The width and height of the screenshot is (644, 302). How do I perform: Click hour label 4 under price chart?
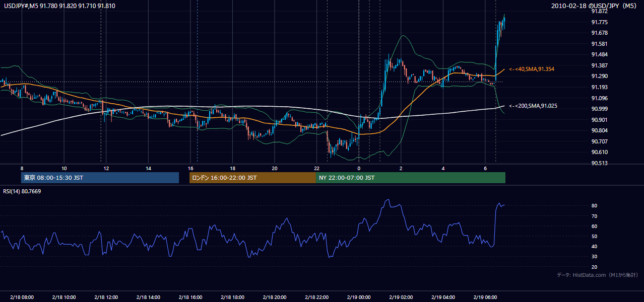pos(443,168)
